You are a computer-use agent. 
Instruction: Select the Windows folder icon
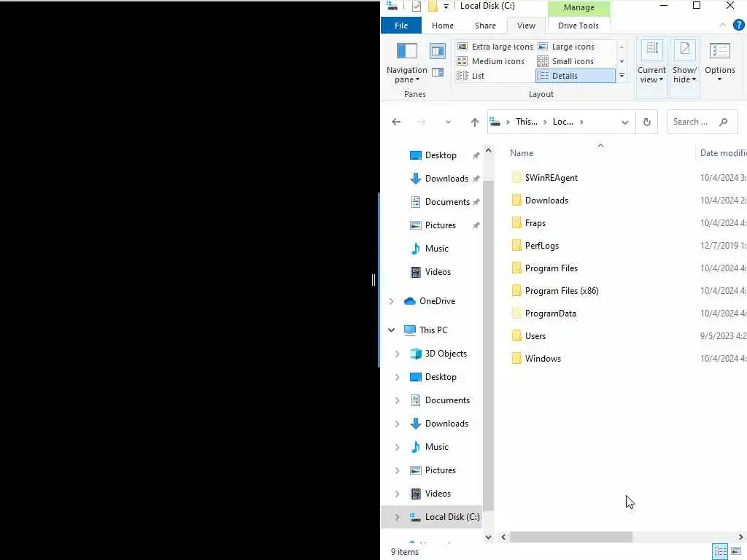(516, 359)
